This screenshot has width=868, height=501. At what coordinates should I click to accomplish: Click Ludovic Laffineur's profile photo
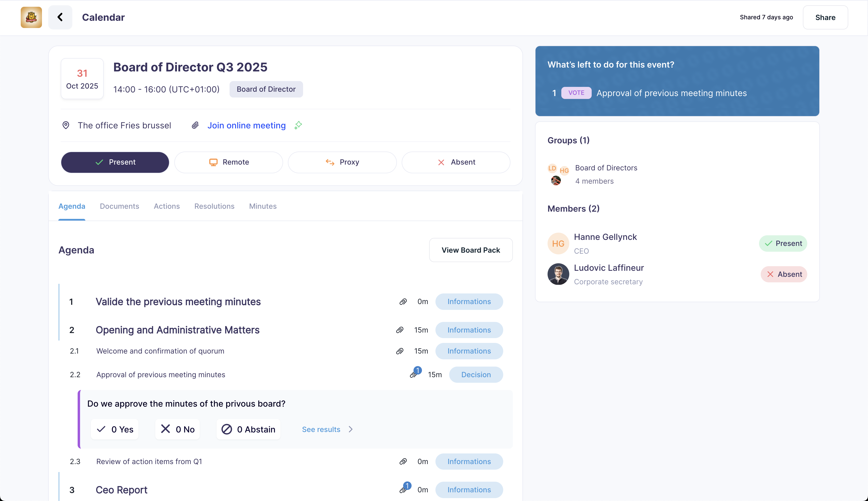pos(558,274)
